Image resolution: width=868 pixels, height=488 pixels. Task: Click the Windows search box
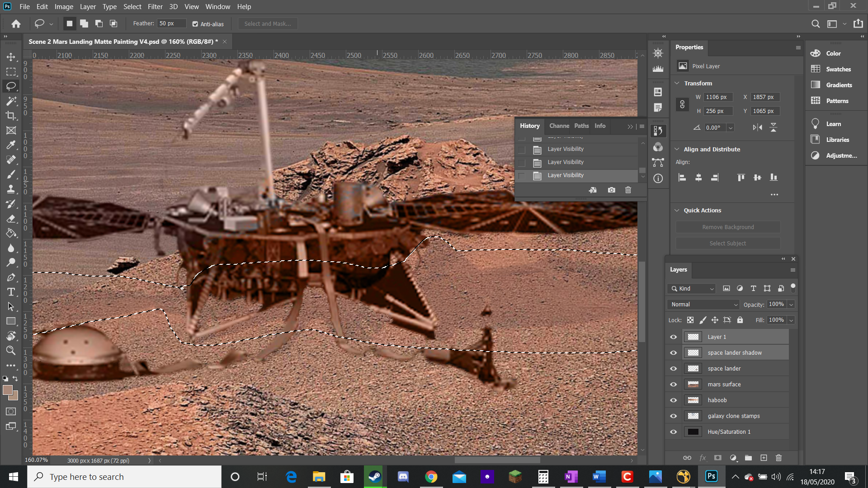click(124, 477)
